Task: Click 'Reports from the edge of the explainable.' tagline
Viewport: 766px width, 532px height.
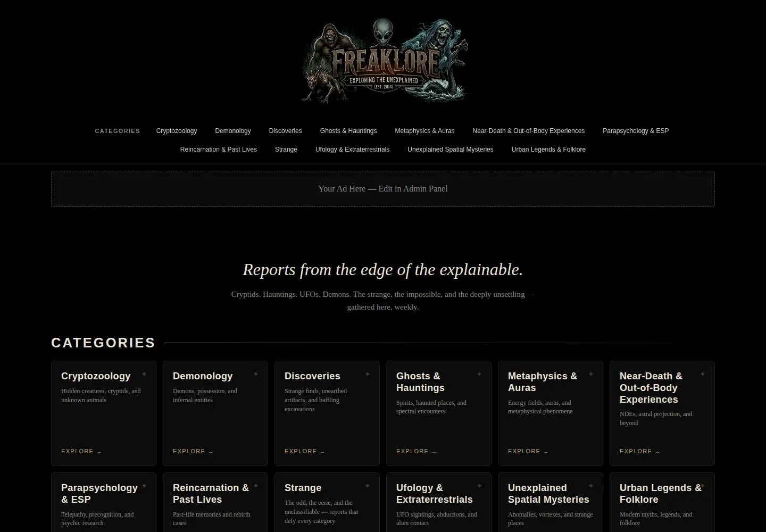Action: (383, 270)
